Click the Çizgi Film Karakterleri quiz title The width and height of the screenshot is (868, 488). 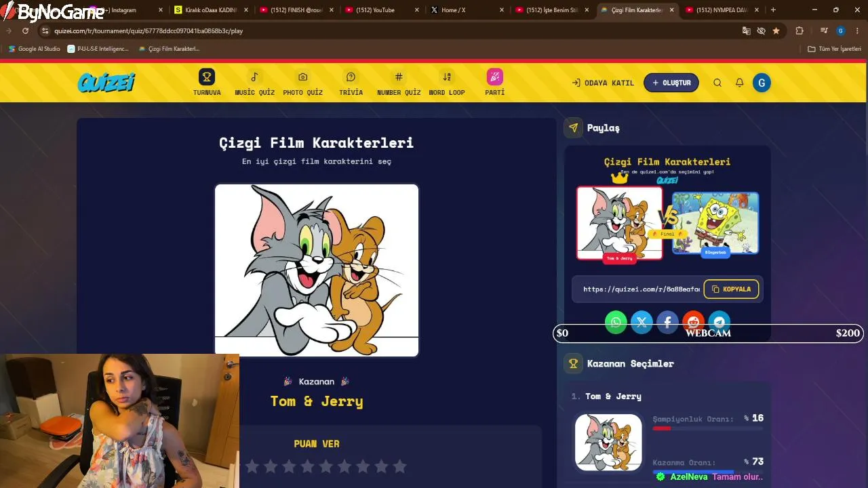[x=316, y=143]
